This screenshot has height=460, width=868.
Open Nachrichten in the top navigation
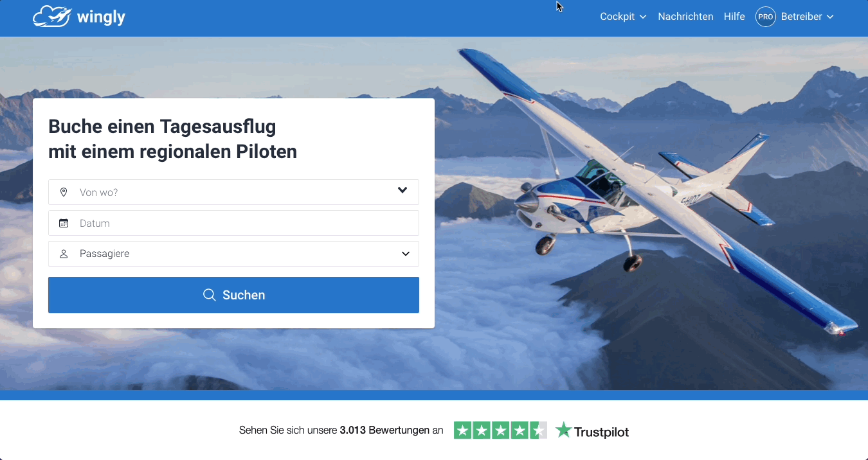pos(685,17)
